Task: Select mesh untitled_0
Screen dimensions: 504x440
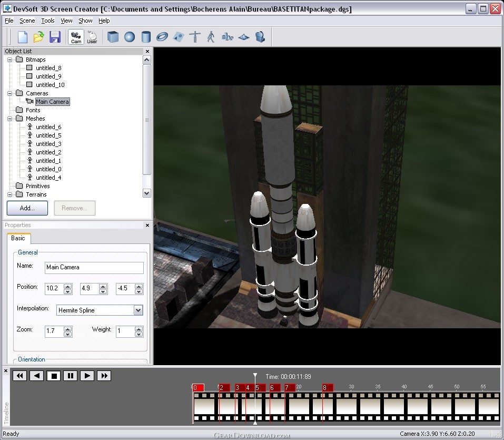Action: 48,169
